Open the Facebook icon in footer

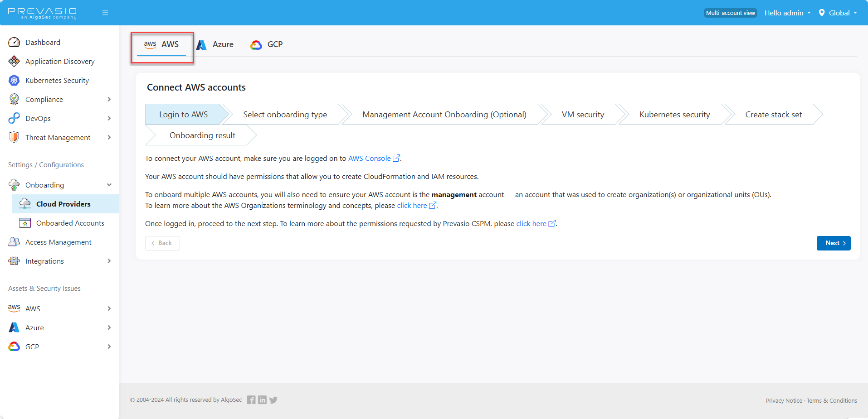(251, 400)
